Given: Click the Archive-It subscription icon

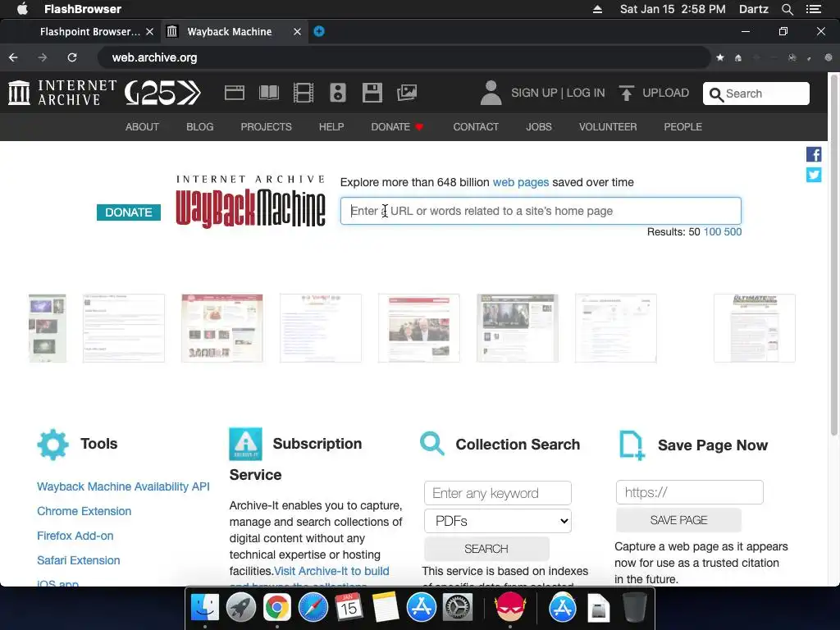Looking at the screenshot, I should (245, 444).
